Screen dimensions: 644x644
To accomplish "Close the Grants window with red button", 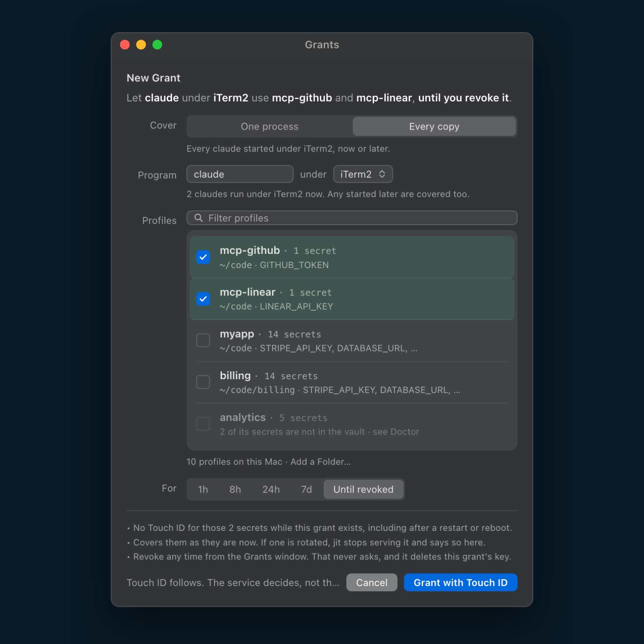I will (x=125, y=45).
